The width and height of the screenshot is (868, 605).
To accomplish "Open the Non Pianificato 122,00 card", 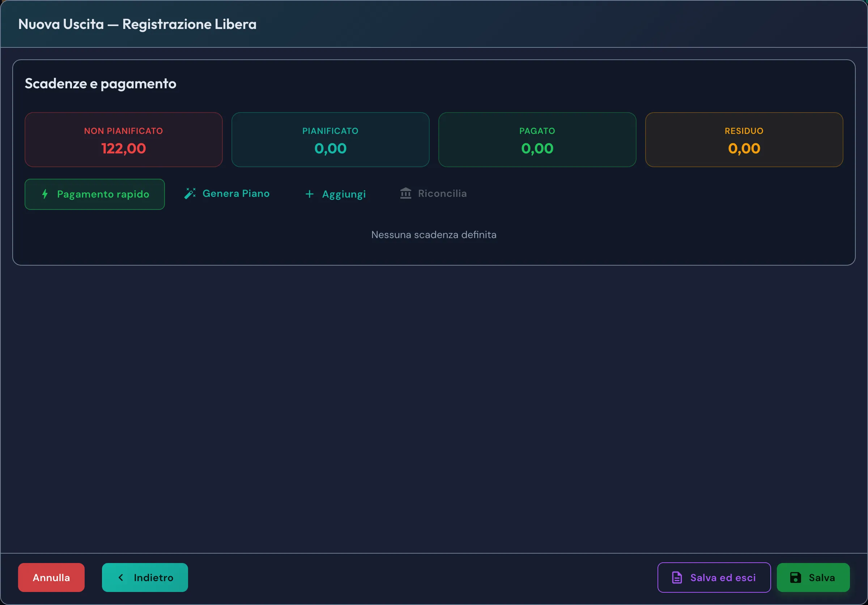I will [124, 140].
